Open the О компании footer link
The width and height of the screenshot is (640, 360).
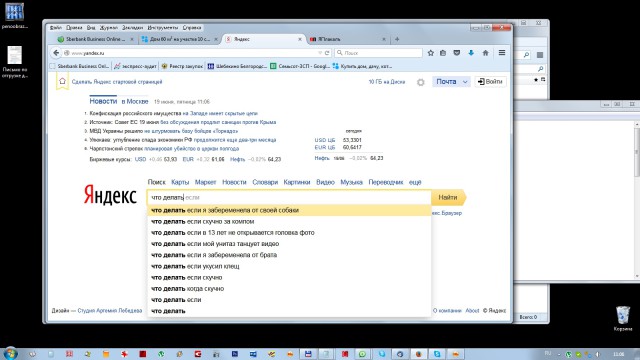click(x=447, y=311)
